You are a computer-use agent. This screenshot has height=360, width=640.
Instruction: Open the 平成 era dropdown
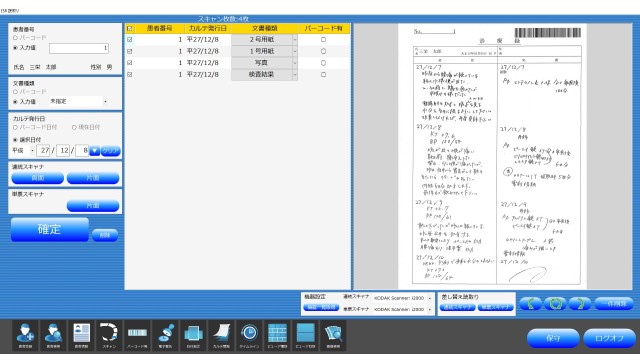[32, 151]
